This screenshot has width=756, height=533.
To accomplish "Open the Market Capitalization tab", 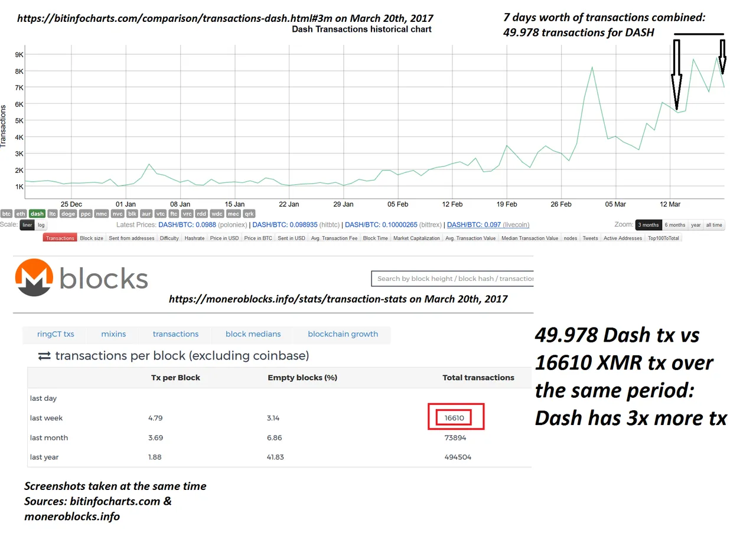I will point(416,238).
